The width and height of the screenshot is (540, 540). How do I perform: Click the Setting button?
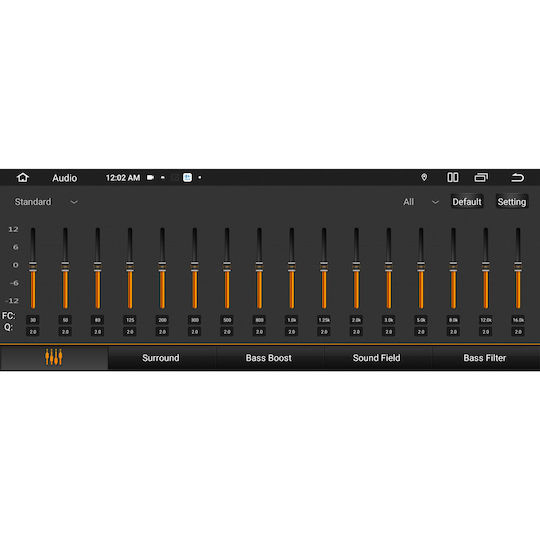click(x=511, y=202)
